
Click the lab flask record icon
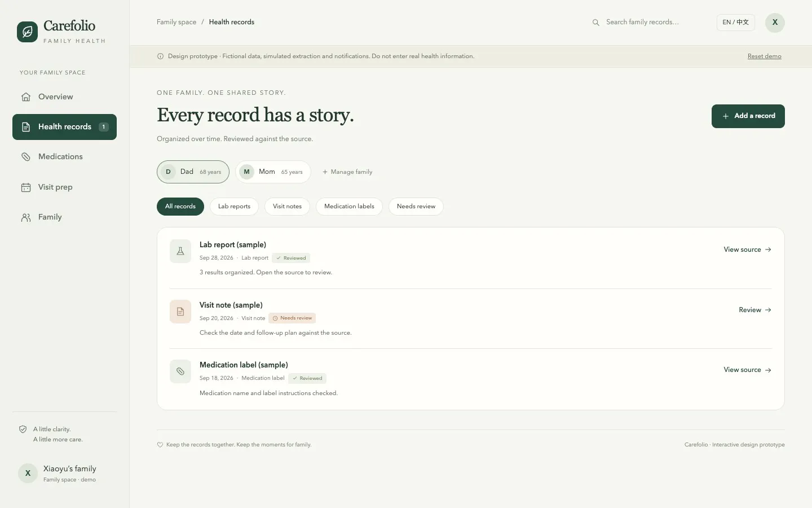tap(180, 251)
